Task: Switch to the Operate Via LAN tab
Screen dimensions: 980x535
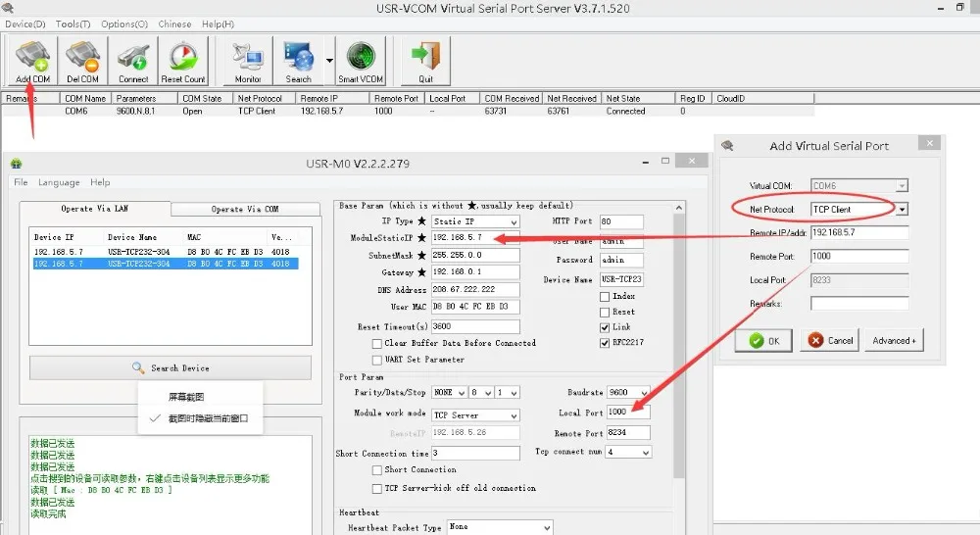Action: 94,208
